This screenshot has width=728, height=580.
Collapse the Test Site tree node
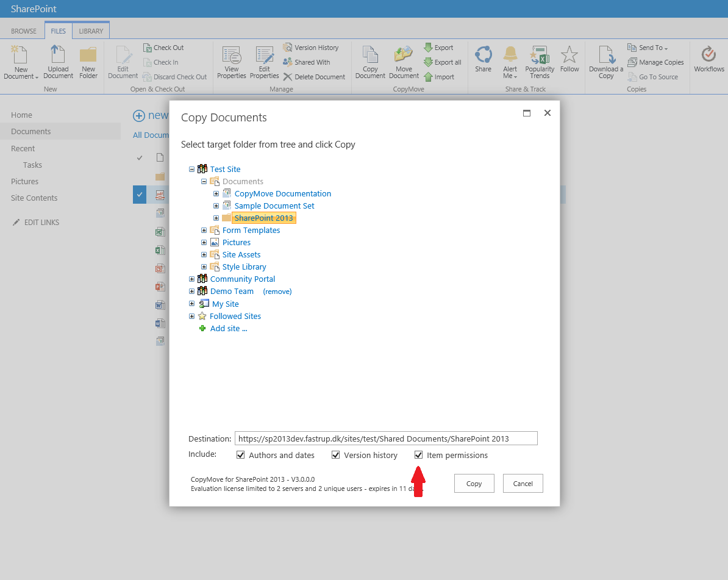191,169
